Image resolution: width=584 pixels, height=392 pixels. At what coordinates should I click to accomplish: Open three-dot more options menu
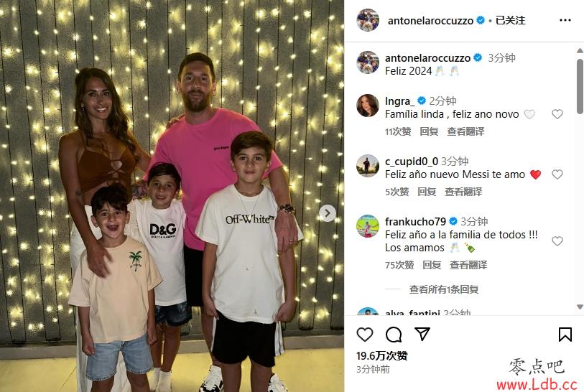pos(565,20)
